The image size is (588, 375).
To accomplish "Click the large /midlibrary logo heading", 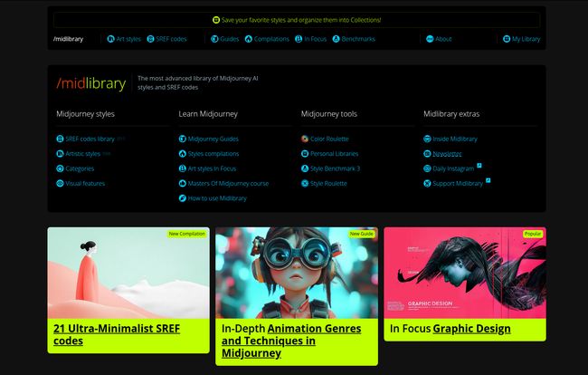I will [91, 83].
